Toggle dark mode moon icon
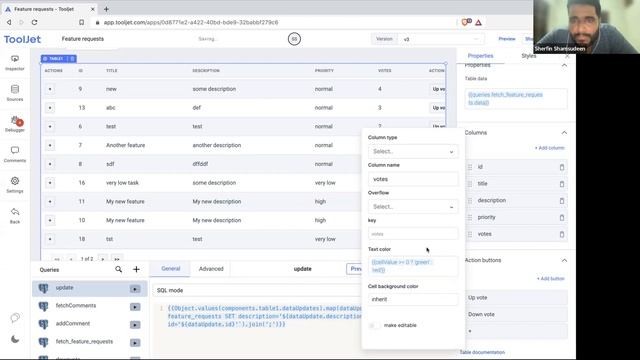 [x=15, y=339]
